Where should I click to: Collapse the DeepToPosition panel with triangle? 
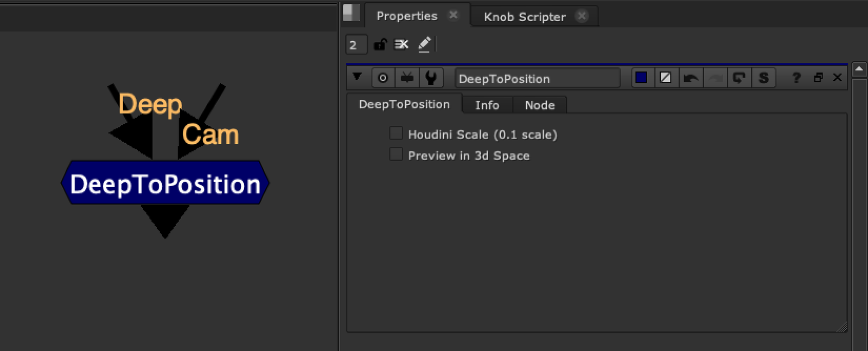coord(357,77)
